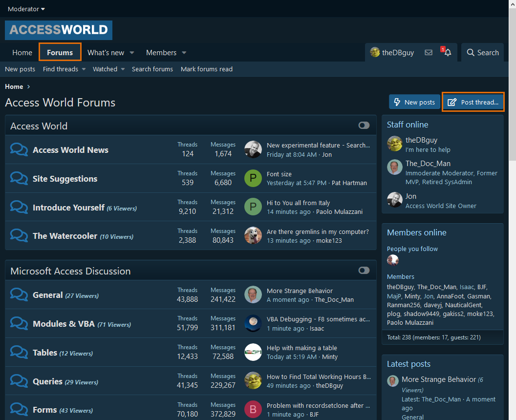Click the Tables forum chat bubble icon

[x=19, y=353]
